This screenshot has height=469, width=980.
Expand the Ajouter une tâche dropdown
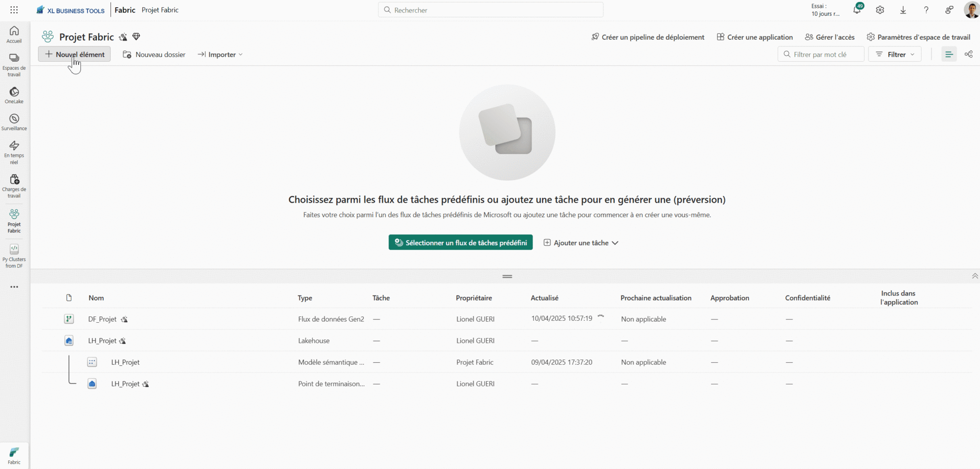(581, 242)
